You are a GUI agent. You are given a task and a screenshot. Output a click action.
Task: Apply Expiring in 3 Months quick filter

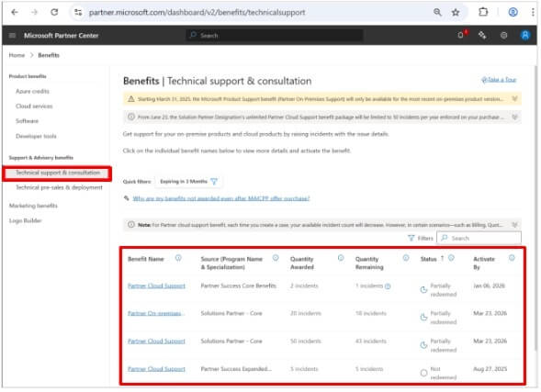tap(188, 182)
